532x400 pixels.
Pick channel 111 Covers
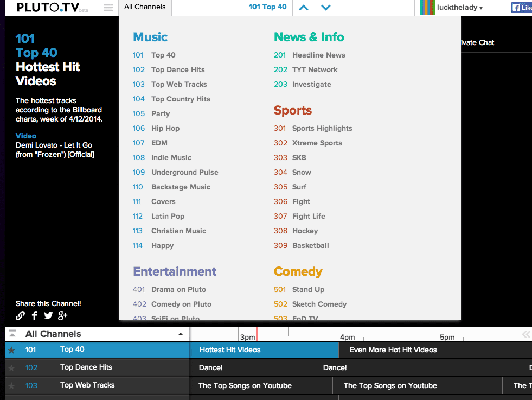point(154,201)
